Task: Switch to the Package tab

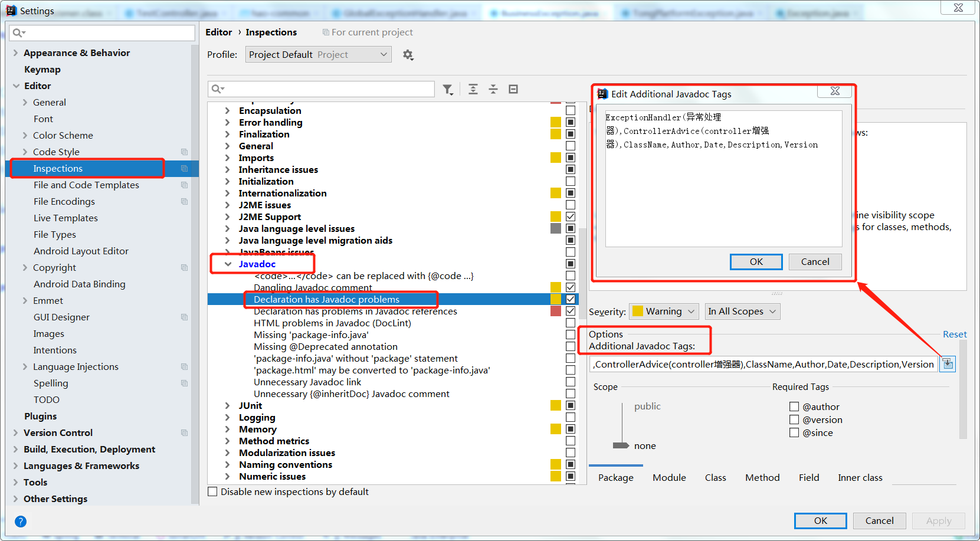Action: 615,477
